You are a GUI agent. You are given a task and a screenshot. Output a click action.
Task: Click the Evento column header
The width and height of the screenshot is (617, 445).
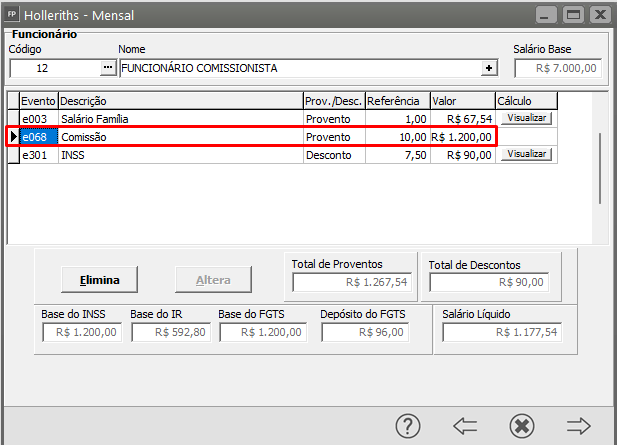click(x=38, y=101)
